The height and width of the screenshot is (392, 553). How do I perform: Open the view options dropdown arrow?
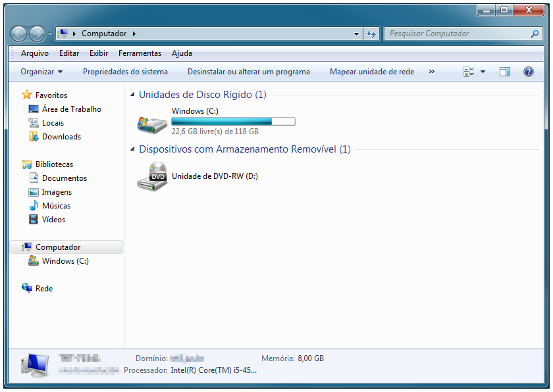point(483,72)
